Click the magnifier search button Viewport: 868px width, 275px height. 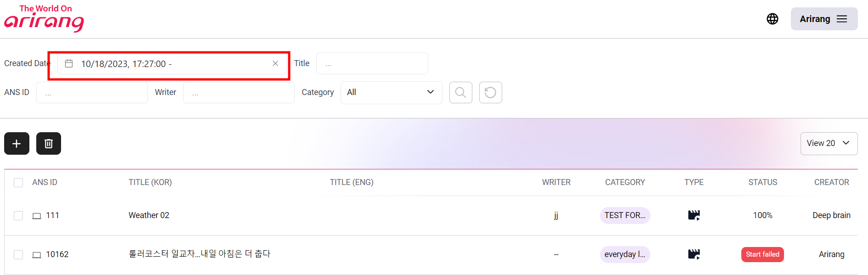coord(461,93)
